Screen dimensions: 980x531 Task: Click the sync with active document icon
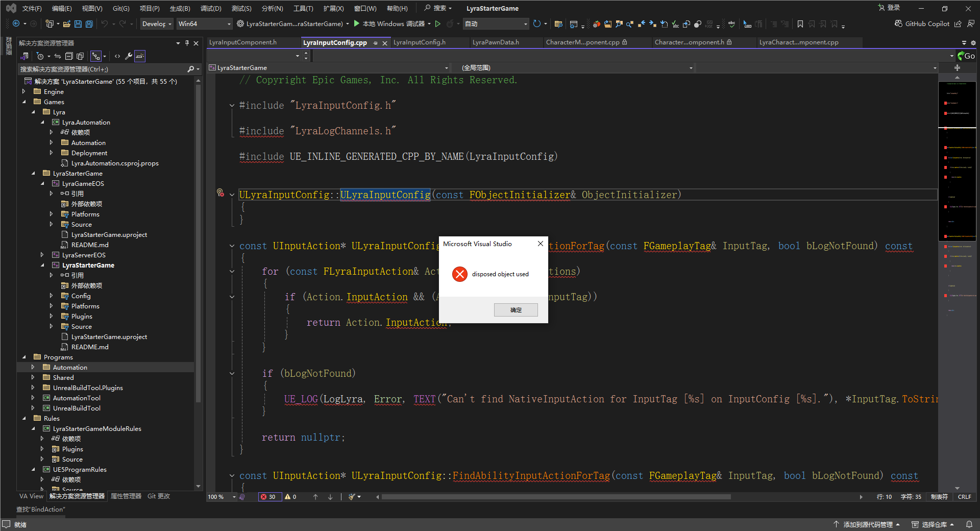coord(58,56)
